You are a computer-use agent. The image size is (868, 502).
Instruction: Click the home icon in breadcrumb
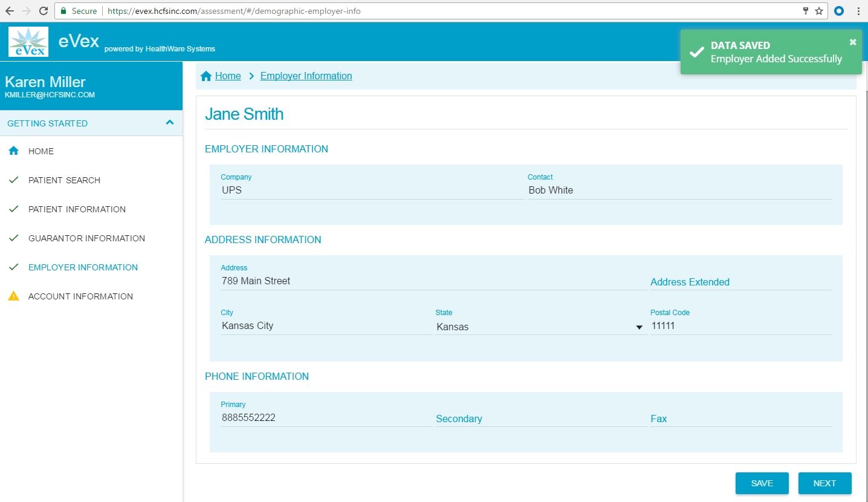point(206,76)
